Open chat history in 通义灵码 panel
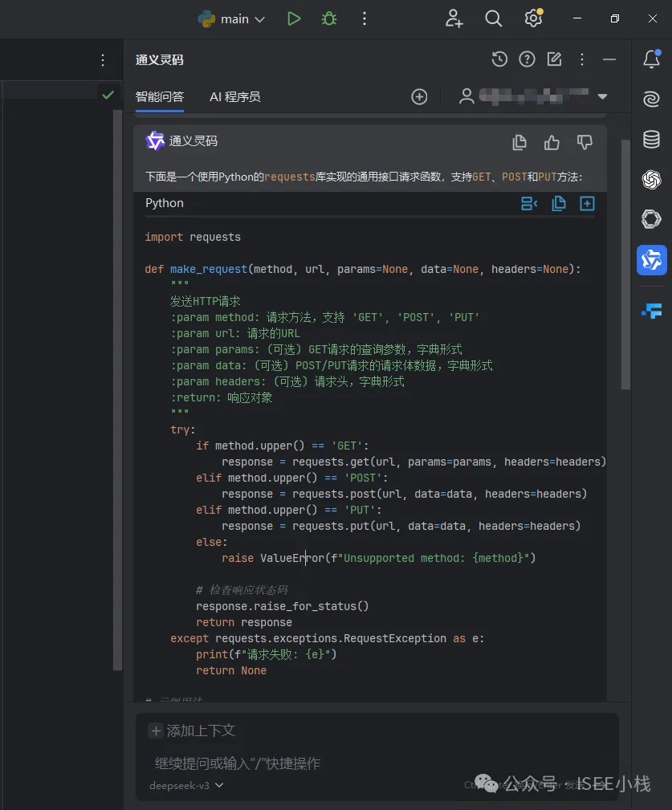672x810 pixels. click(x=499, y=59)
